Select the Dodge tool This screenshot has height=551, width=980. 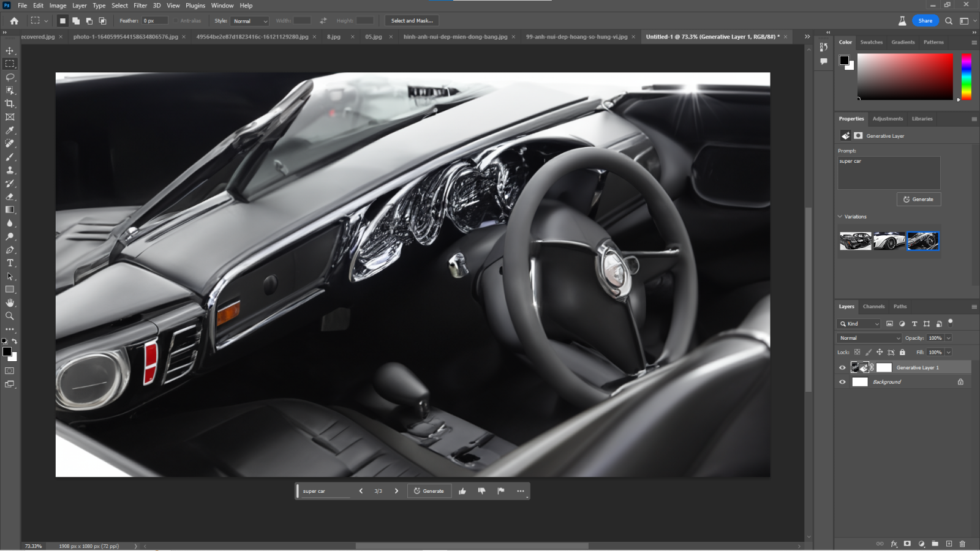coord(10,236)
